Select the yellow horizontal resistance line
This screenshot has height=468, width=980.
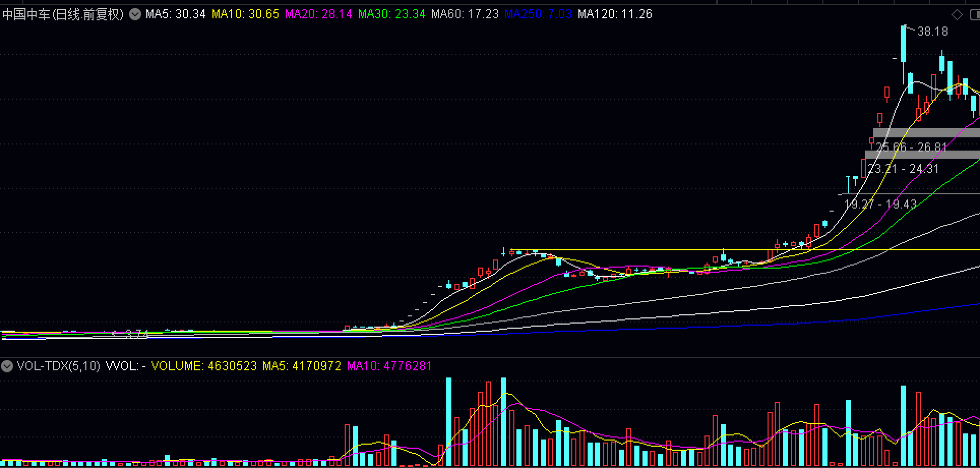pyautogui.click(x=745, y=250)
